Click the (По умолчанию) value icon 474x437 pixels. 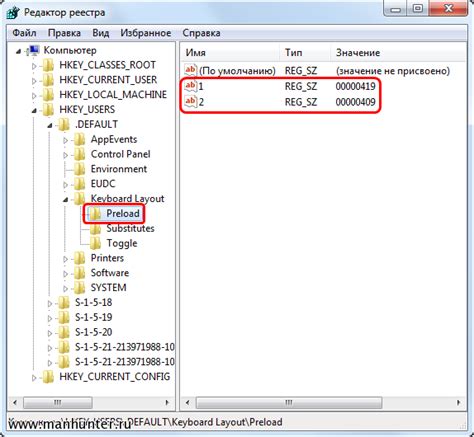(191, 70)
